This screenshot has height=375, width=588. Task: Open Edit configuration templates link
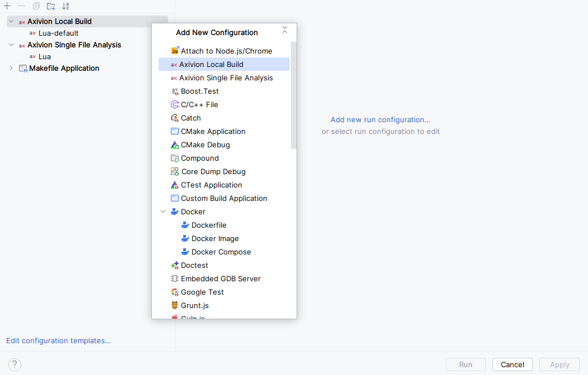(59, 341)
